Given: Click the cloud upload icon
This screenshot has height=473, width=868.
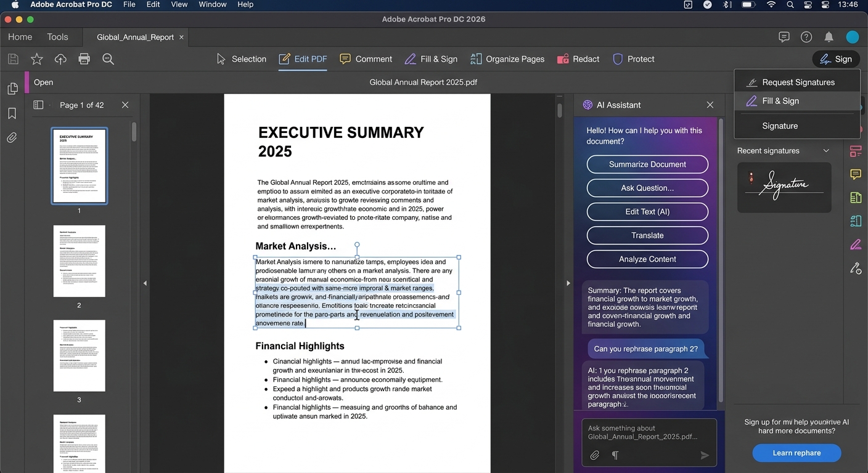Looking at the screenshot, I should click(60, 59).
